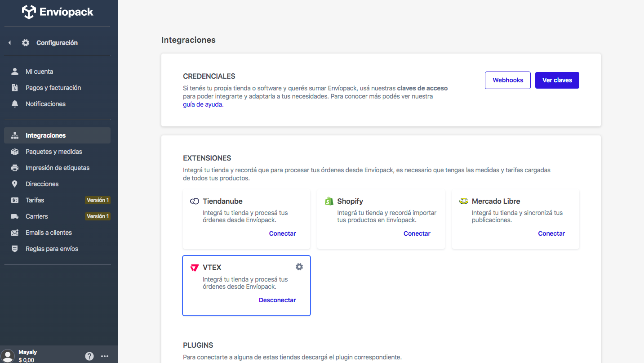Click the Paquetes y medidas box icon
The image size is (644, 363).
pos(15,152)
